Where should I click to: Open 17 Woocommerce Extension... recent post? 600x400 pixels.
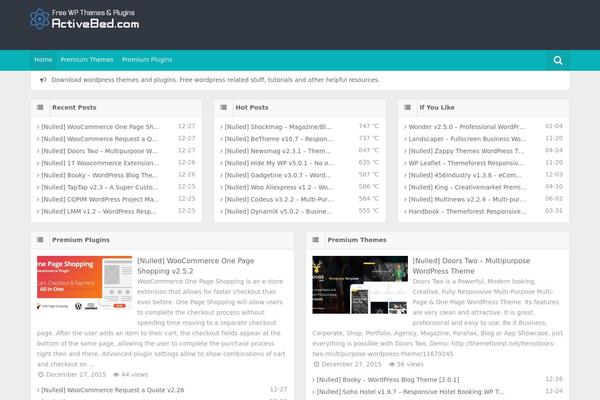tap(100, 163)
